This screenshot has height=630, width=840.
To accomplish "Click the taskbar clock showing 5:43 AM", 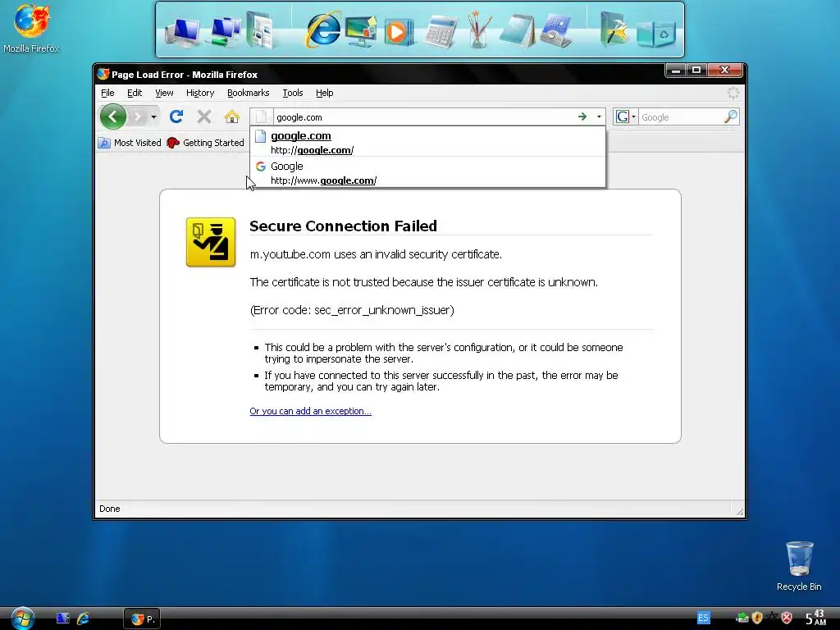I will [816, 618].
